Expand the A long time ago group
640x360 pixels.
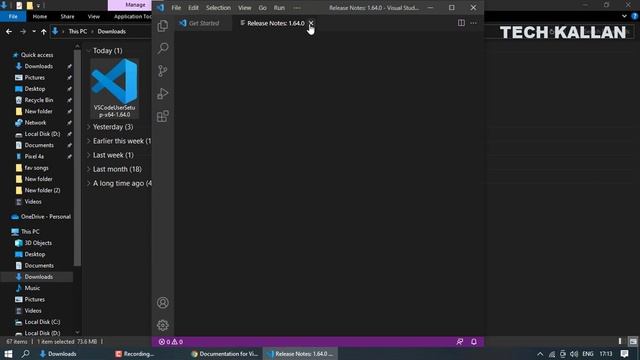(89, 183)
